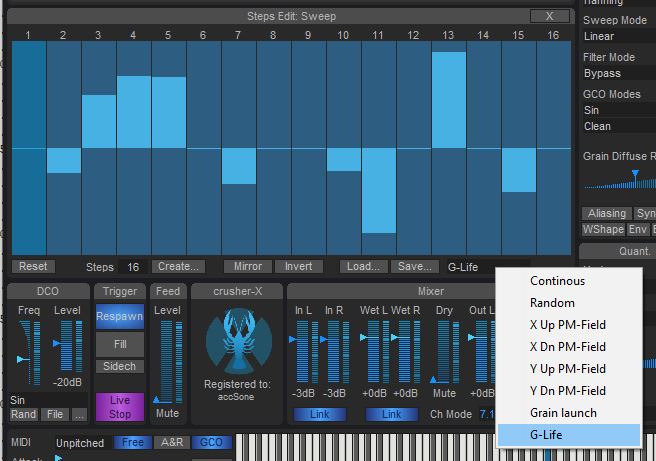The height and width of the screenshot is (461, 656).
Task: Click the DCO level '-20dB' value
Action: 67,382
